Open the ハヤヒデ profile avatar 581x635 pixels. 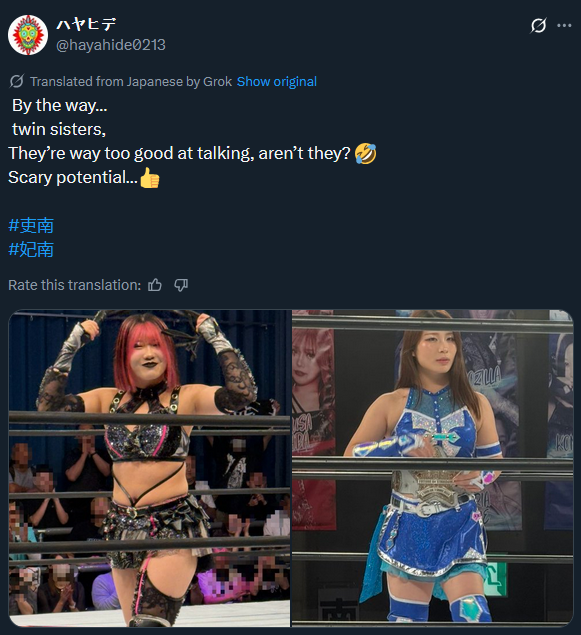click(x=28, y=35)
